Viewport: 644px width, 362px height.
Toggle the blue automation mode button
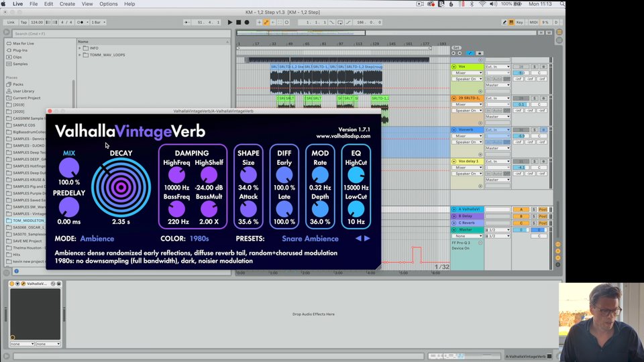coord(470,53)
